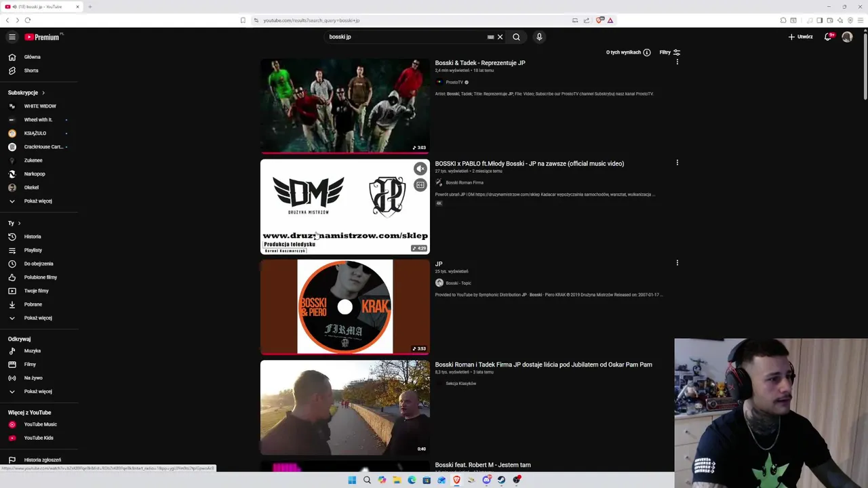The height and width of the screenshot is (488, 868).
Task: Open Wheel with It. channel
Action: pyautogui.click(x=39, y=120)
